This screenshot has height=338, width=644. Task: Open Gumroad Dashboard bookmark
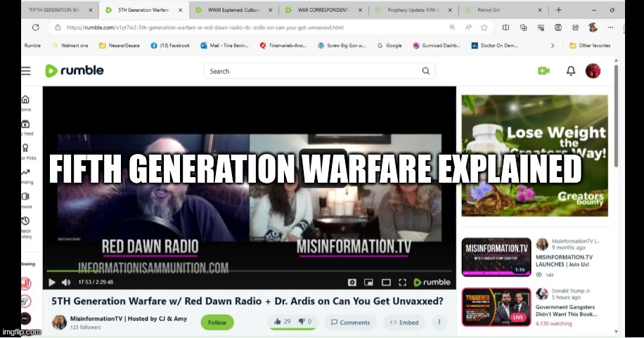(437, 46)
